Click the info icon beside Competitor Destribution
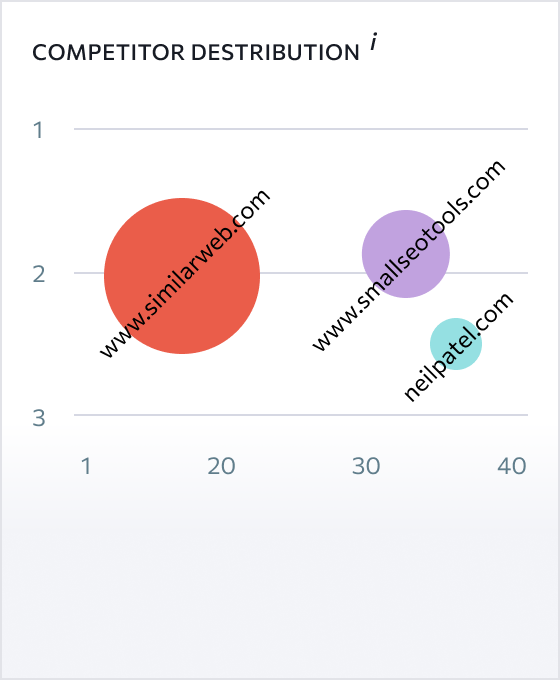This screenshot has height=680, width=560. pyautogui.click(x=373, y=42)
